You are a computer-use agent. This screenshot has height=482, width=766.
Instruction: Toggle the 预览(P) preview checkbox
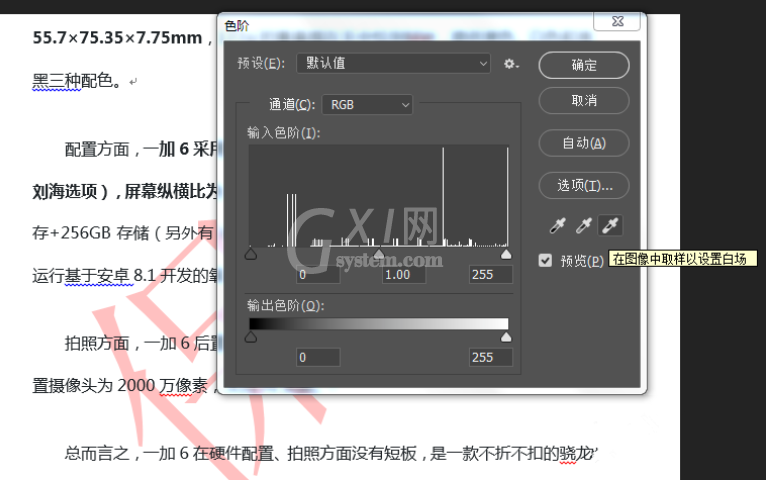(545, 260)
